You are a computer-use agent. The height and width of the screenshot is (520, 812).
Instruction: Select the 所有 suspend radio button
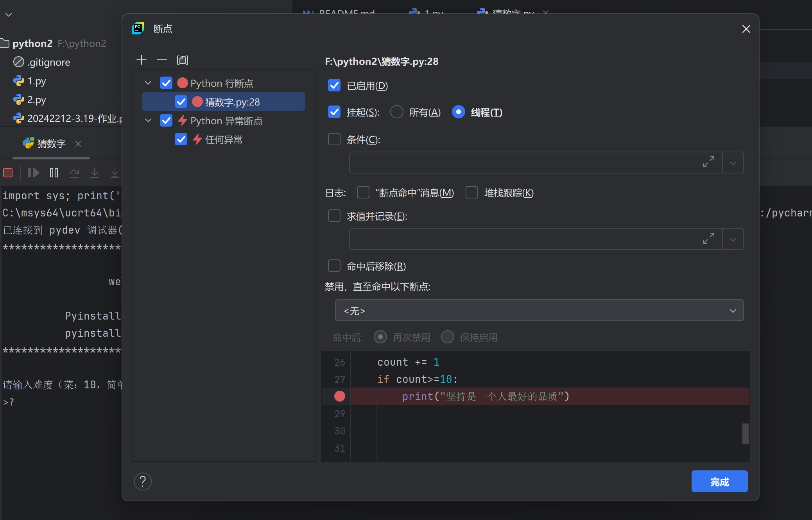point(397,112)
